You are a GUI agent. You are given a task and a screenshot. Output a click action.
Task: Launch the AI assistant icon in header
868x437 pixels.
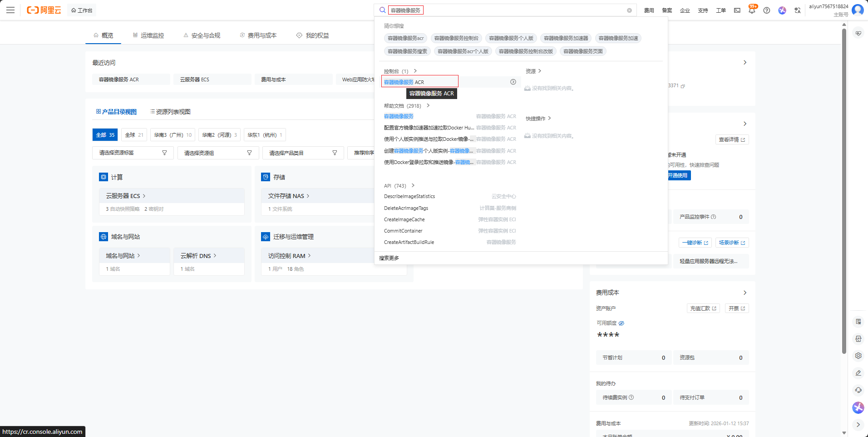pyautogui.click(x=782, y=10)
